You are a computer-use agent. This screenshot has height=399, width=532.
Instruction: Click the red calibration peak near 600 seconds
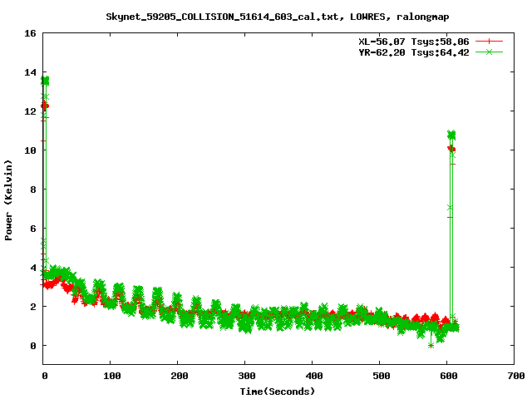451,149
